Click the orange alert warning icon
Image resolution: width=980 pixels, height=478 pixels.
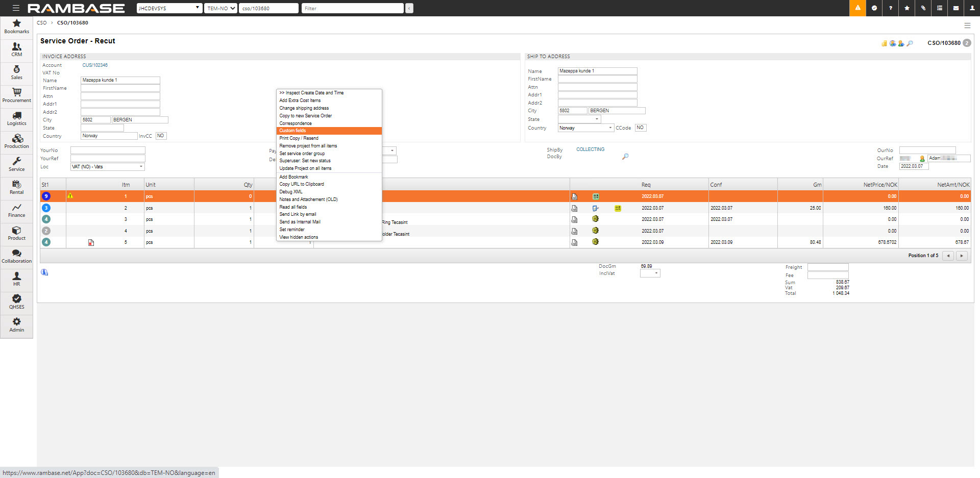pos(857,8)
